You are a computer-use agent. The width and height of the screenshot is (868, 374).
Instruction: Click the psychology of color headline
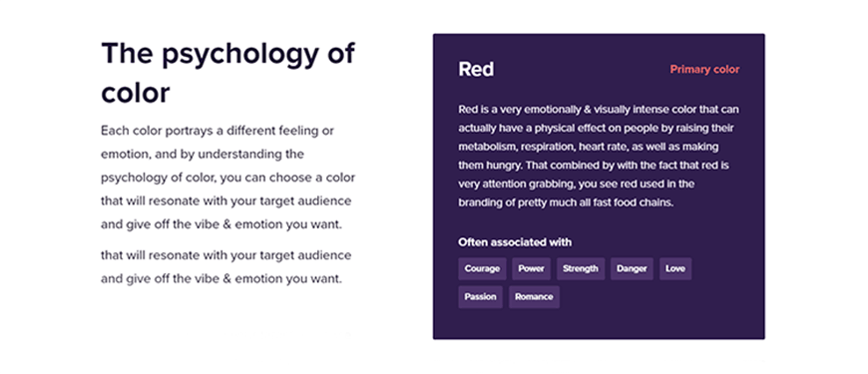[x=228, y=73]
